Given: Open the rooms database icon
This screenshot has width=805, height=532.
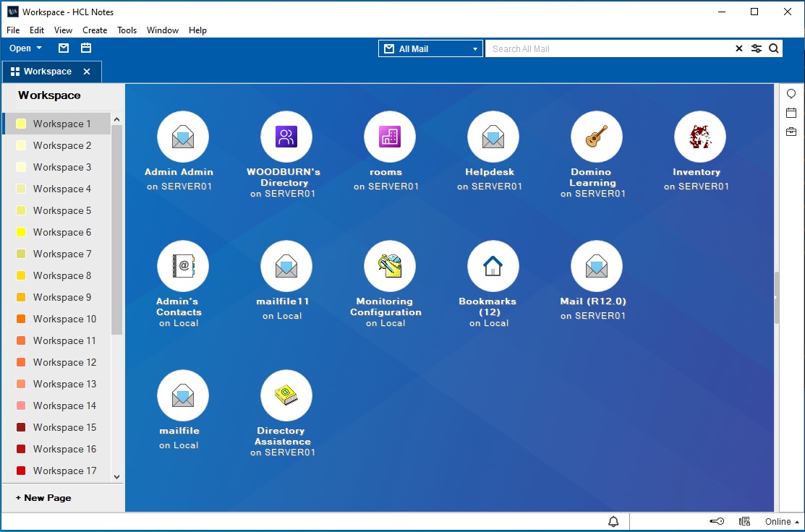Looking at the screenshot, I should (390, 137).
